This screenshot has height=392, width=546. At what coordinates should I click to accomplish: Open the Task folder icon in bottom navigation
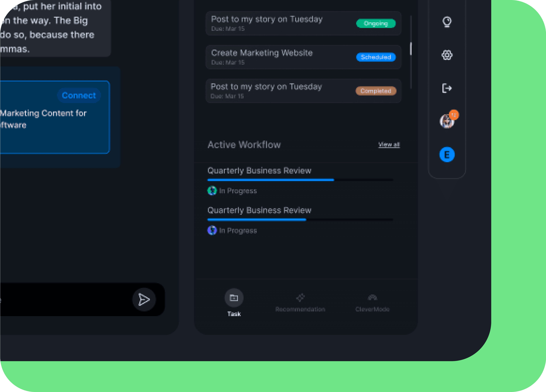pyautogui.click(x=234, y=298)
